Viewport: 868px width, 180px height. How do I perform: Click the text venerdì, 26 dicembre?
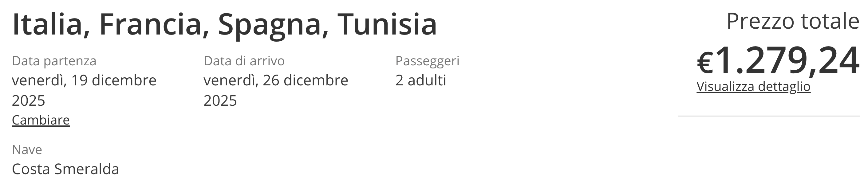pyautogui.click(x=276, y=80)
